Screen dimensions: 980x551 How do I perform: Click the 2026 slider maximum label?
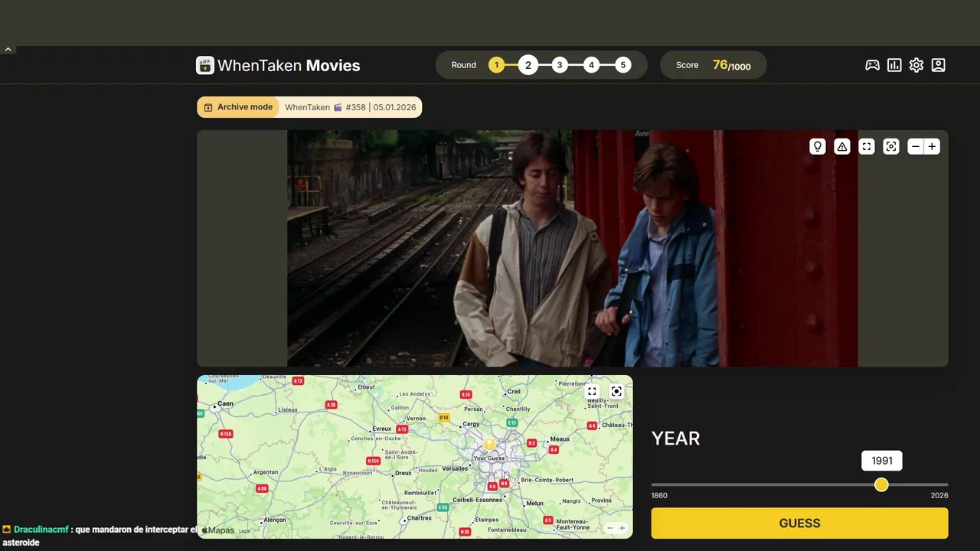(939, 496)
